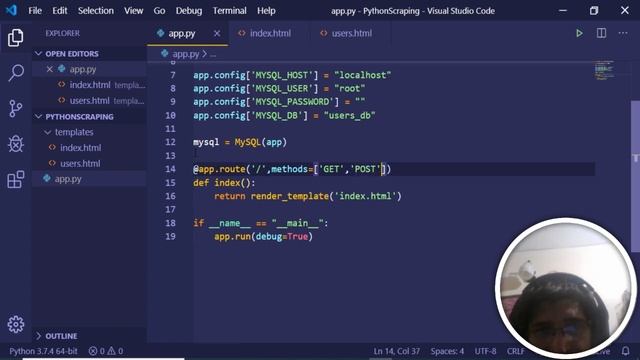Select index.html in Open Editors
The image size is (640, 360).
pos(89,85)
